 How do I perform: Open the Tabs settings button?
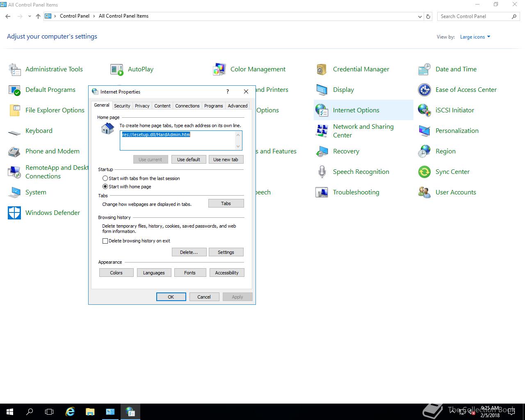click(226, 203)
